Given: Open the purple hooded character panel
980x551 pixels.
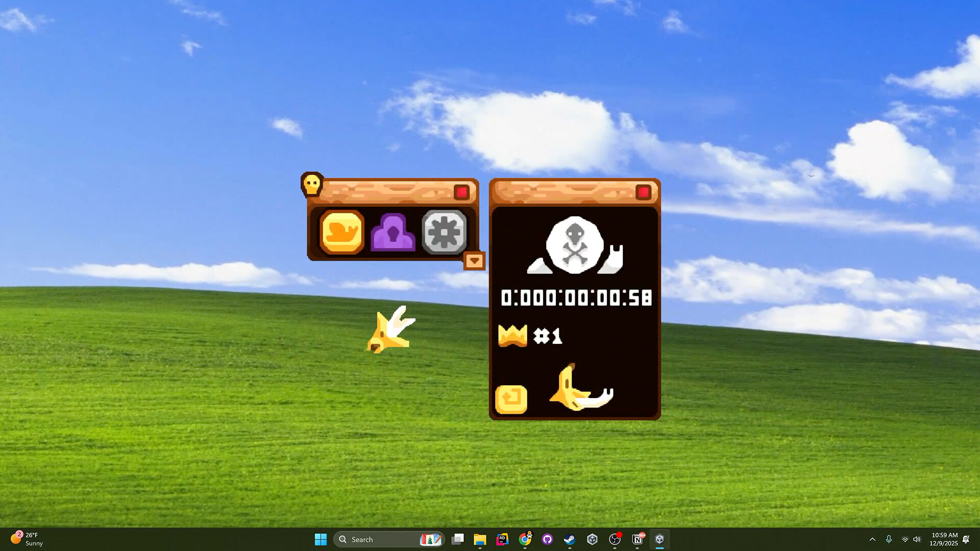Looking at the screenshot, I should coord(392,232).
